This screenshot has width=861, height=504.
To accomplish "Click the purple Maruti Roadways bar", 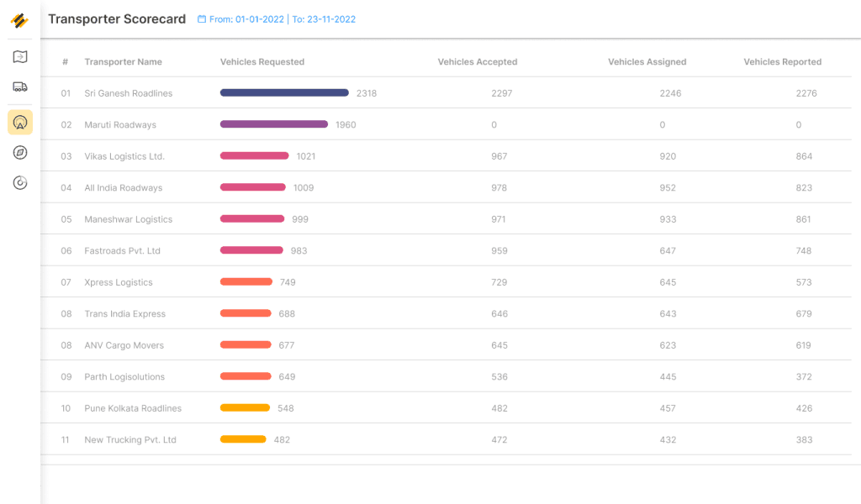I will [x=274, y=124].
